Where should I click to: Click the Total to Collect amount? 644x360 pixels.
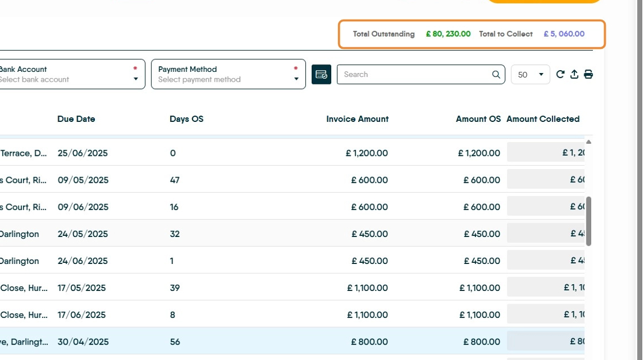point(563,35)
